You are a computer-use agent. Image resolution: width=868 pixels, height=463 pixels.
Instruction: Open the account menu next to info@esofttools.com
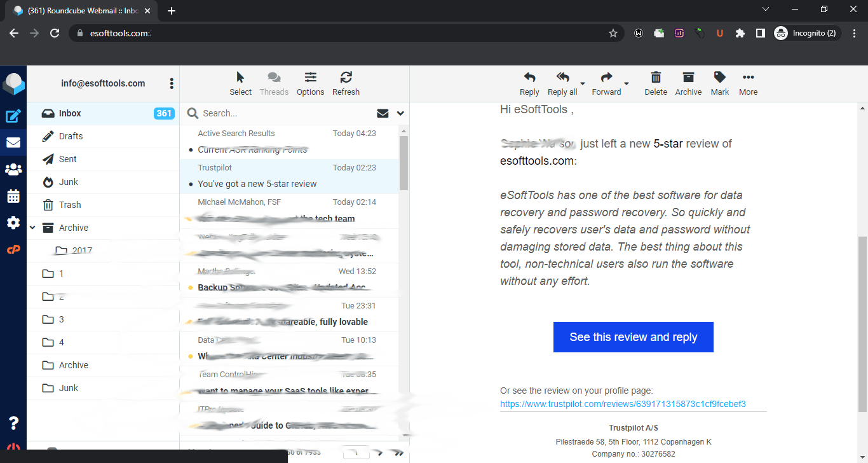[172, 83]
